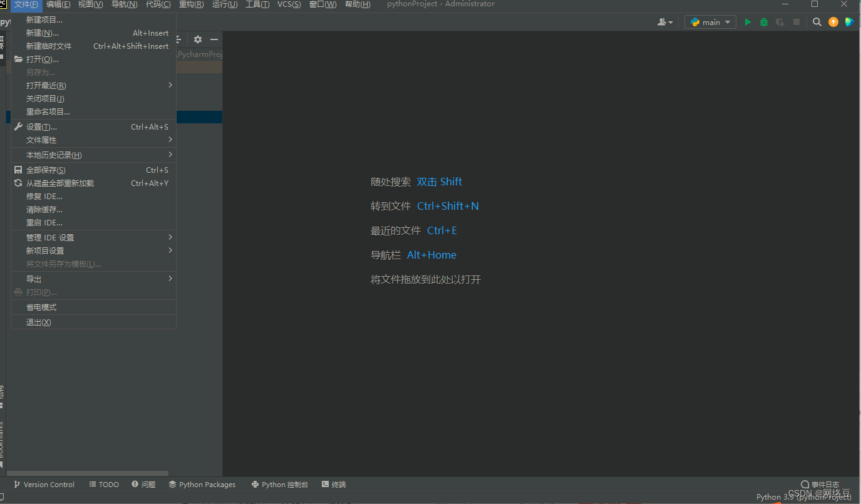Image resolution: width=861 pixels, height=504 pixels.
Task: Select 修复 IDE... menu entry
Action: [94, 197]
